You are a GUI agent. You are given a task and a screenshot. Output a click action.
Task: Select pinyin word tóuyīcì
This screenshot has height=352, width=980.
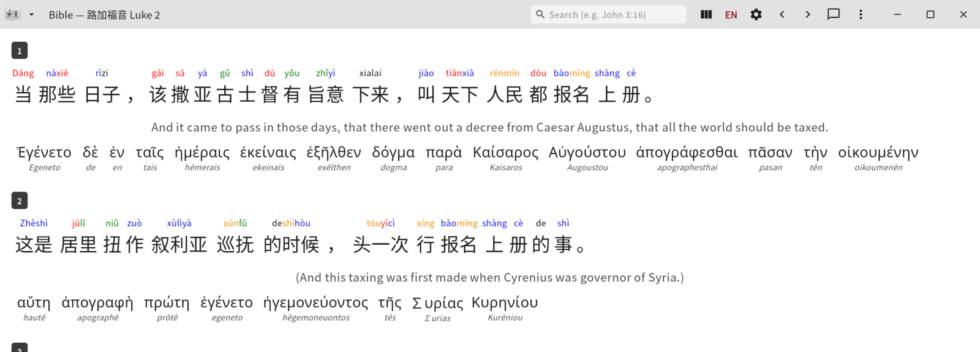click(x=381, y=223)
